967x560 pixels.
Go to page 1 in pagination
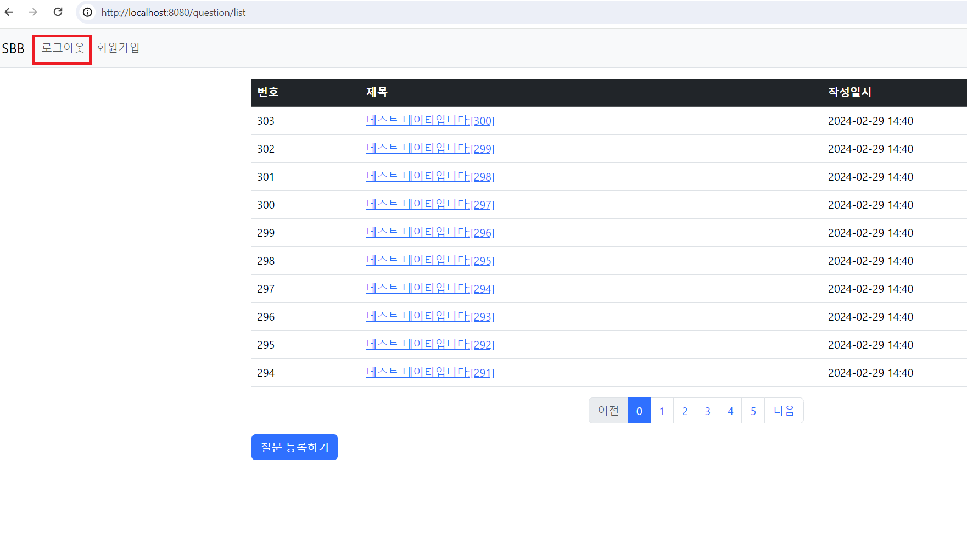662,411
